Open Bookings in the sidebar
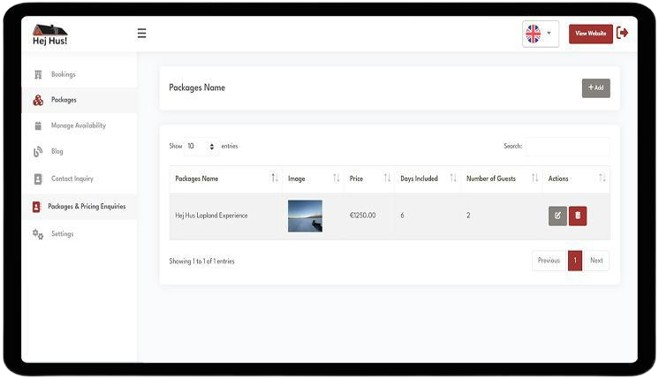This screenshot has height=379, width=659. (x=63, y=74)
